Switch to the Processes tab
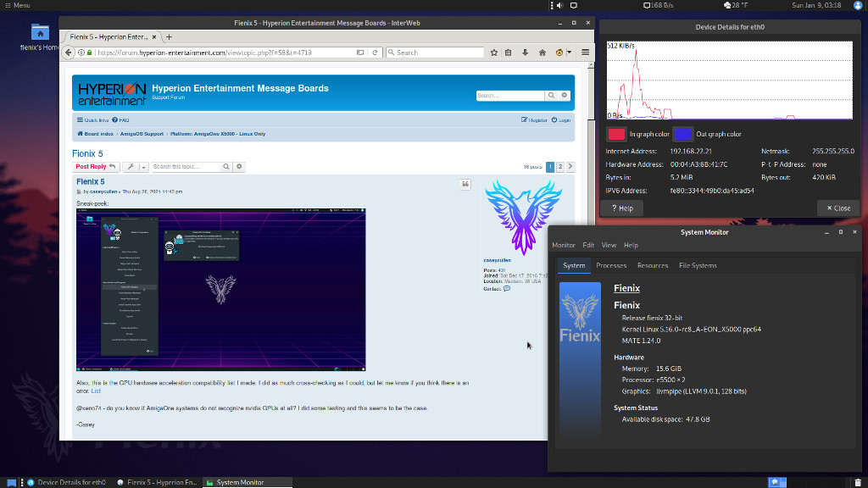 pos(611,265)
